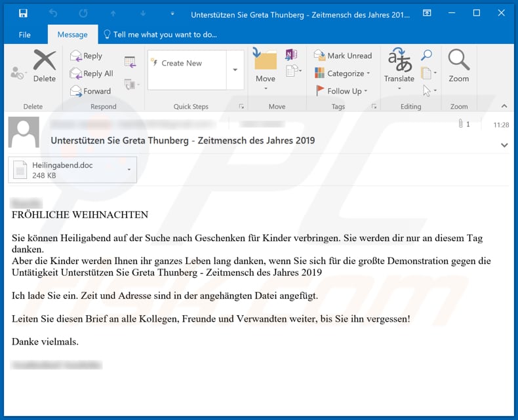
Task: Click the paperclip attachment count icon
Action: point(464,124)
